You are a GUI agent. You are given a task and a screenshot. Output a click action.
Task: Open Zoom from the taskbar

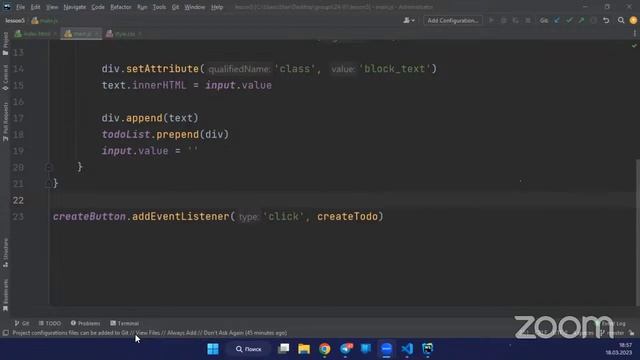(386, 349)
